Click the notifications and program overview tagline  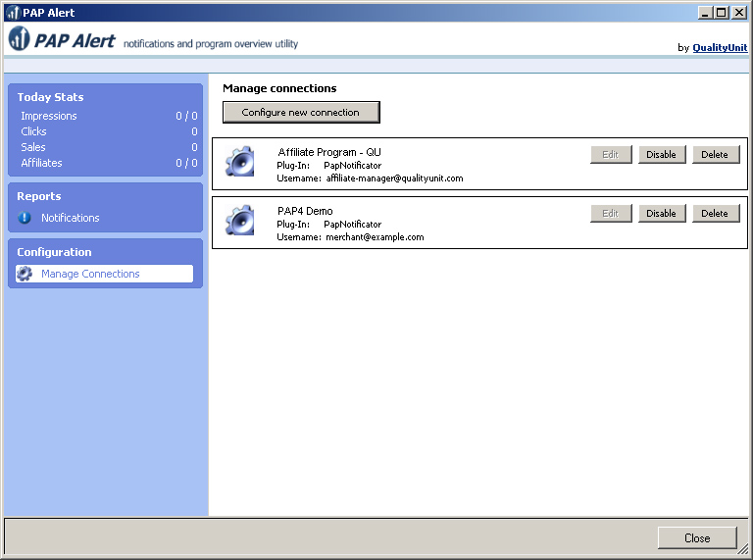coord(211,44)
